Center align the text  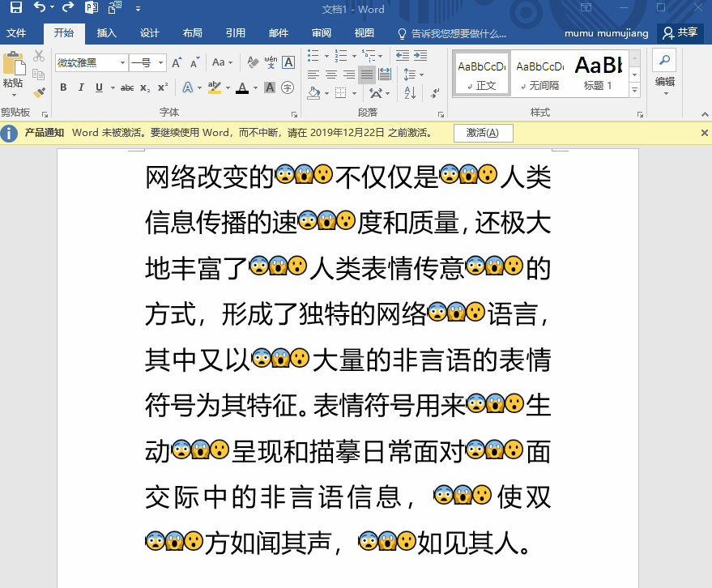331,74
